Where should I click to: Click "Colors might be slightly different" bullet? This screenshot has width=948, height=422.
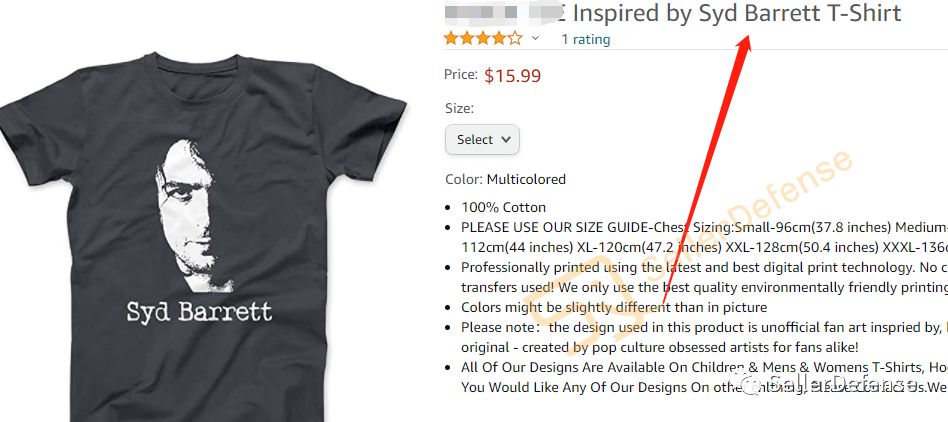(614, 307)
